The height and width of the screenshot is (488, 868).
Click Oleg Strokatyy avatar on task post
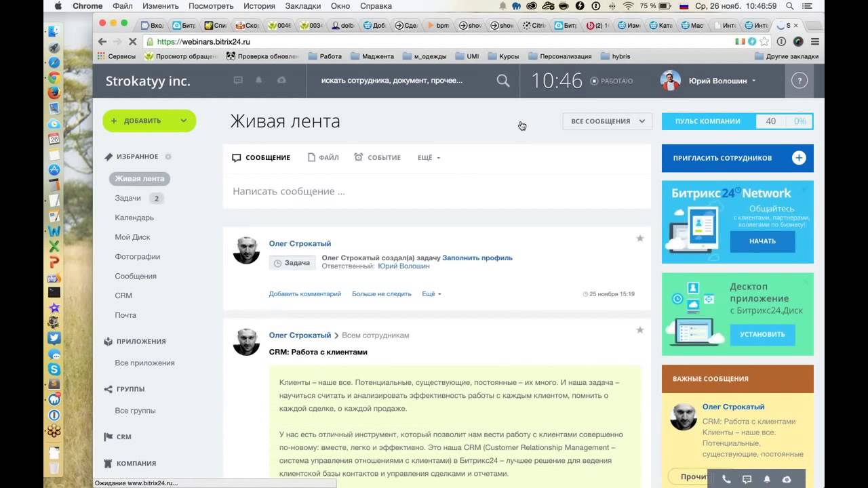pos(246,251)
